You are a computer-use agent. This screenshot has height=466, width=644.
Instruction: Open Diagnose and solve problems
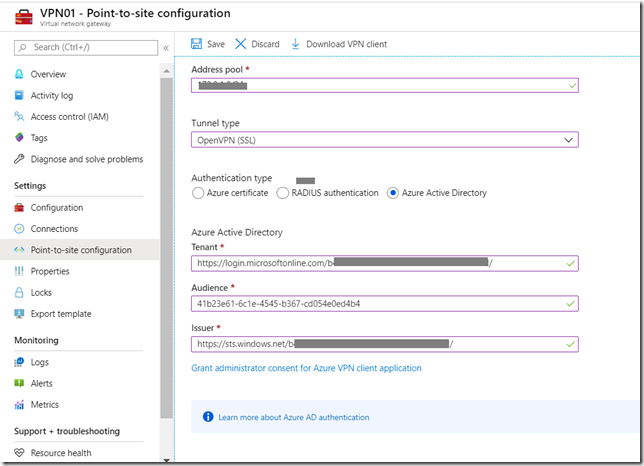point(87,159)
